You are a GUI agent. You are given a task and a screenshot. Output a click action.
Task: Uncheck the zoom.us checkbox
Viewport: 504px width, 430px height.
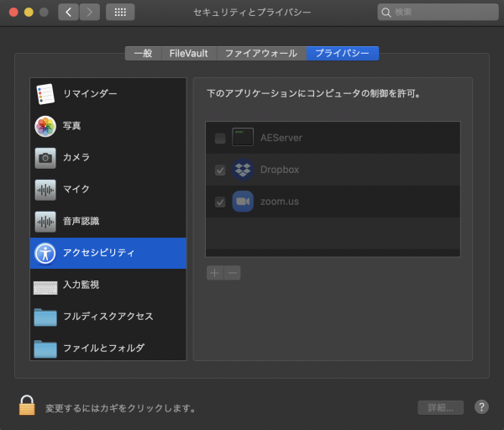220,202
